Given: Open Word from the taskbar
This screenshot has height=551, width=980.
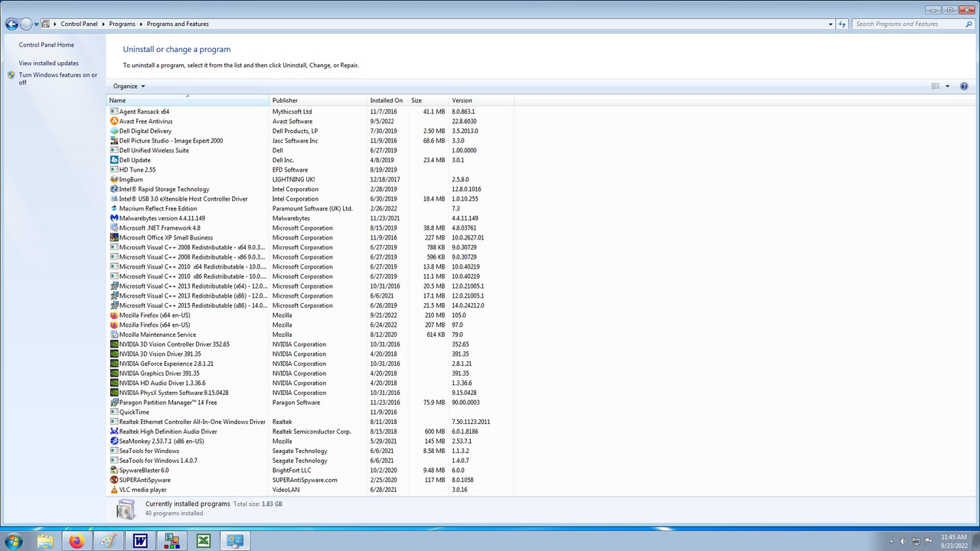Looking at the screenshot, I should pyautogui.click(x=140, y=541).
